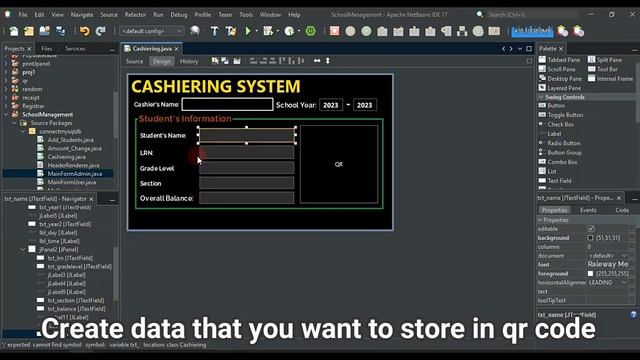
Task: Click the Cashier's Name text field
Action: pos(227,104)
